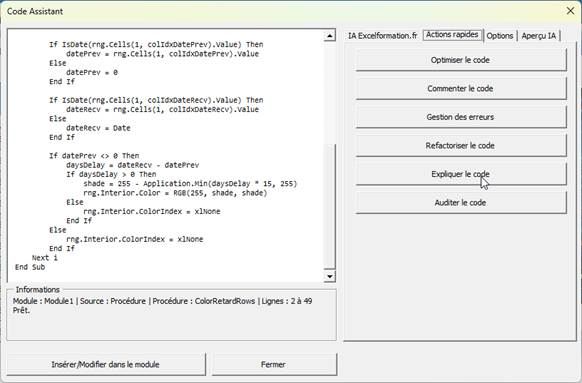The height and width of the screenshot is (383, 582).
Task: Click 'dateRecv = rng.Cells(1, colIdxDateRecv).Value' line
Action: [162, 109]
